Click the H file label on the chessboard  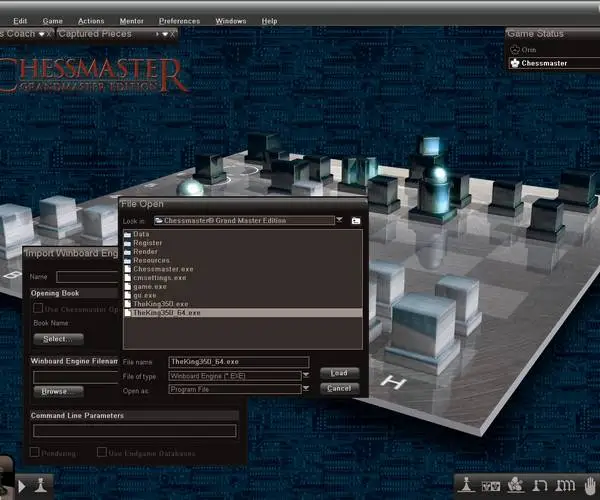point(393,382)
